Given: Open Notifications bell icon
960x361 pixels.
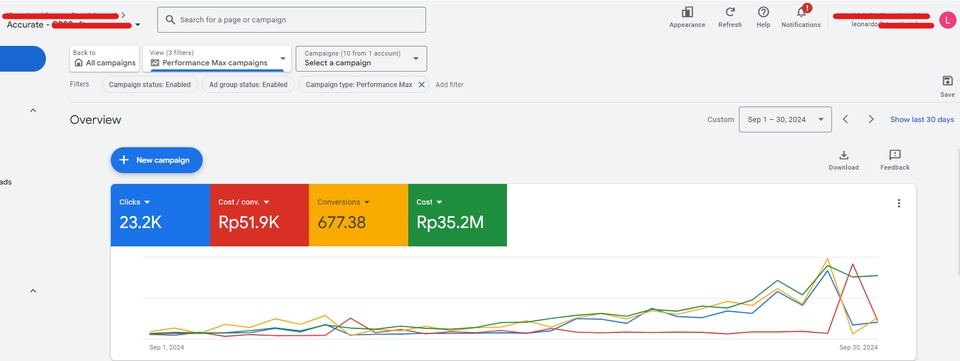Looking at the screenshot, I should pos(801,12).
